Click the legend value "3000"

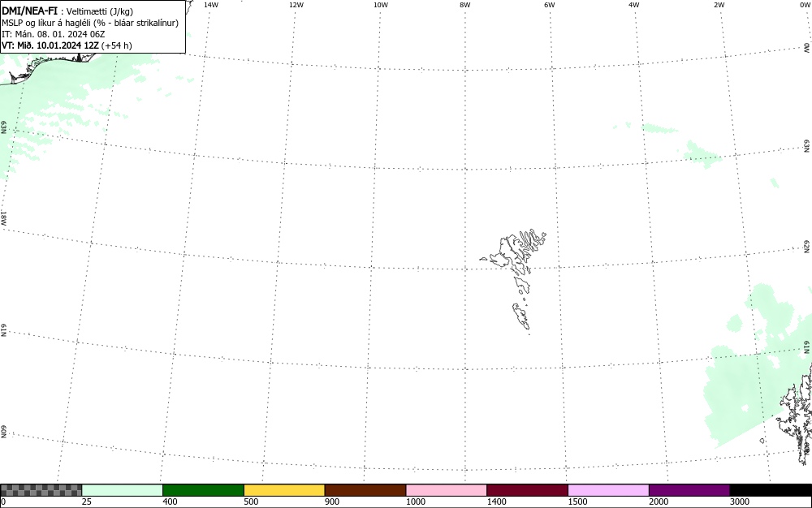tap(740, 502)
